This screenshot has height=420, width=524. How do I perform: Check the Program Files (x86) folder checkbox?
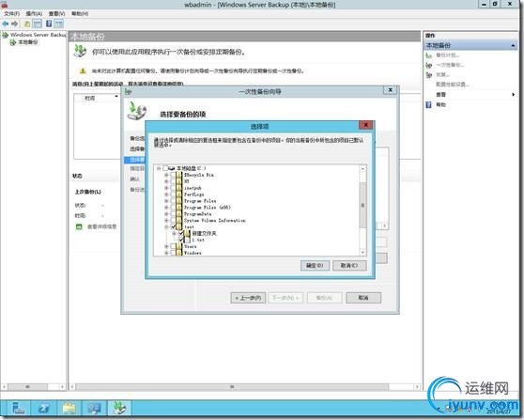coord(173,208)
